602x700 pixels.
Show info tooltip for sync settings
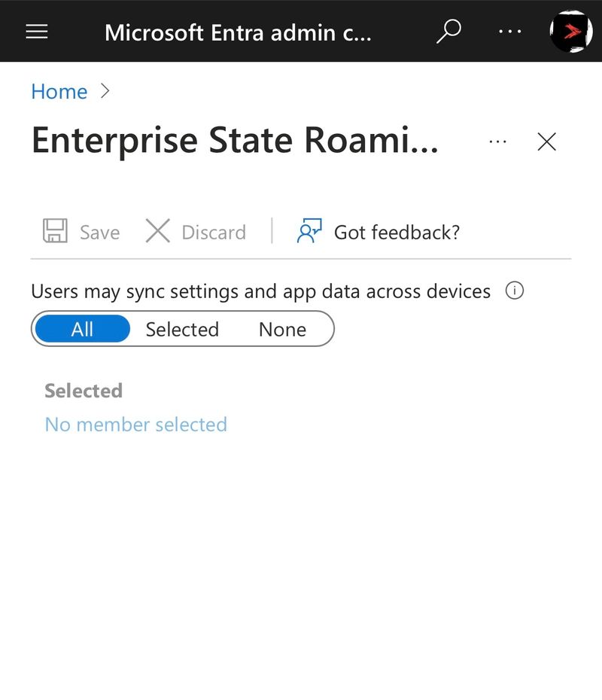[515, 291]
